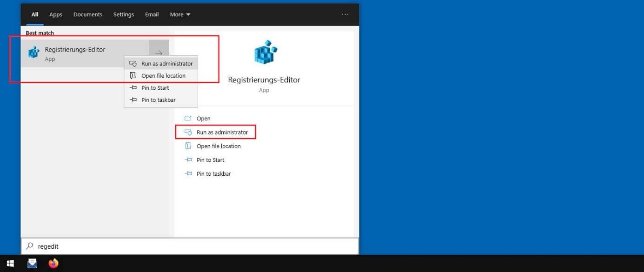Expand the Registrierungs-Editor result arrow
This screenshot has width=644, height=272.
pos(159,53)
